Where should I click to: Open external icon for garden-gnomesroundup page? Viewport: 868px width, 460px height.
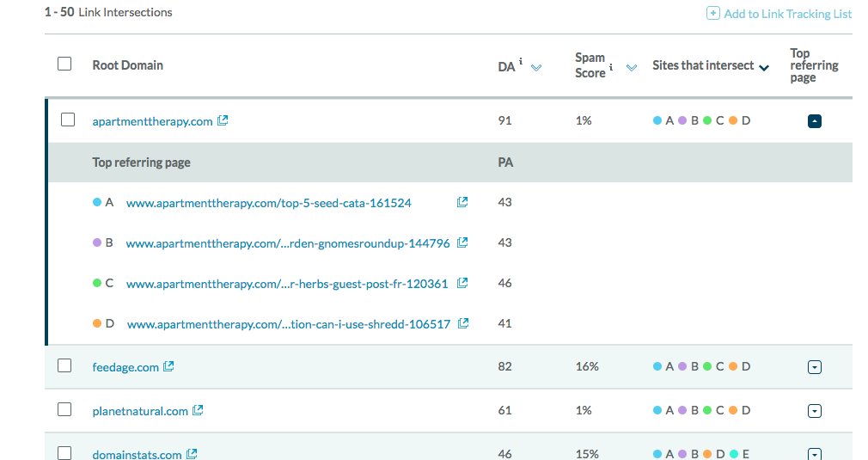(x=462, y=242)
